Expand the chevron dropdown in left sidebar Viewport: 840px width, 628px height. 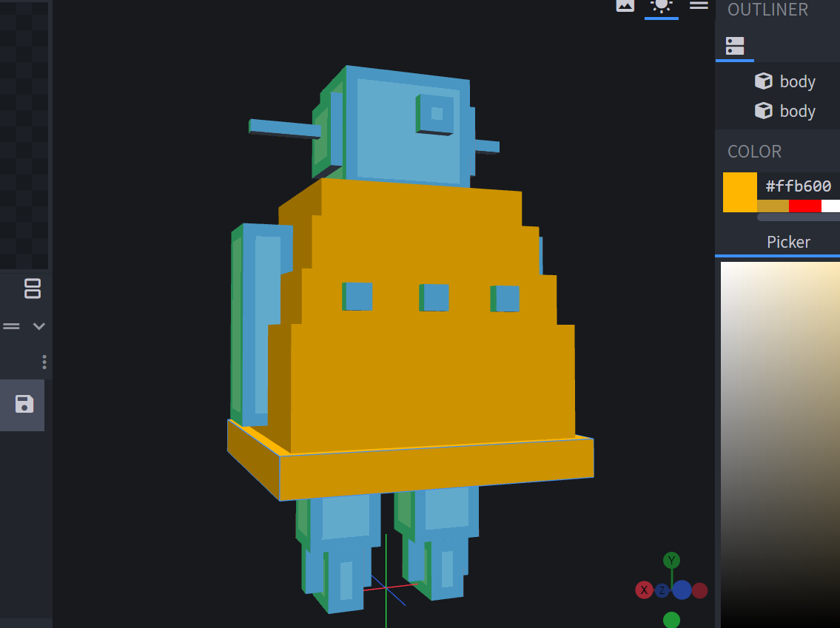[x=38, y=325]
